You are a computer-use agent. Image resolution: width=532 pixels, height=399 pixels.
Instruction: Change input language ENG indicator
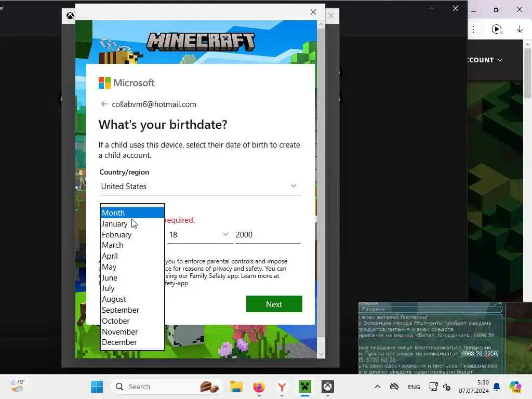414,387
